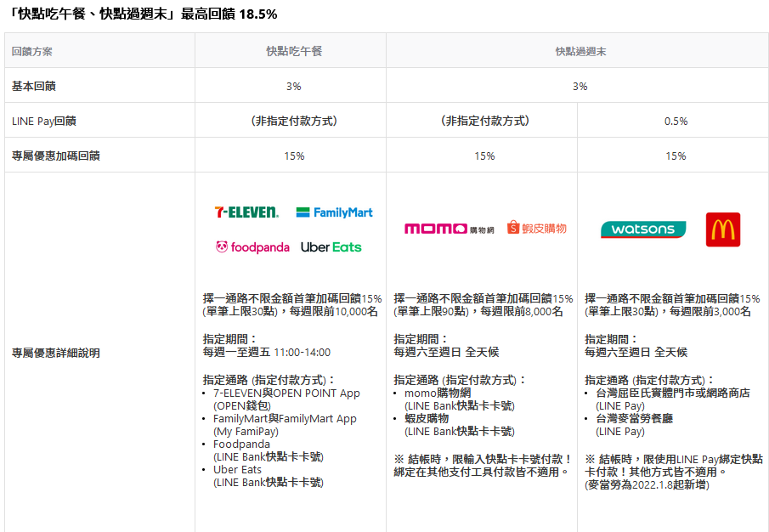Click the 7-ELEVEN logo
This screenshot has width=769, height=532.
(x=246, y=212)
